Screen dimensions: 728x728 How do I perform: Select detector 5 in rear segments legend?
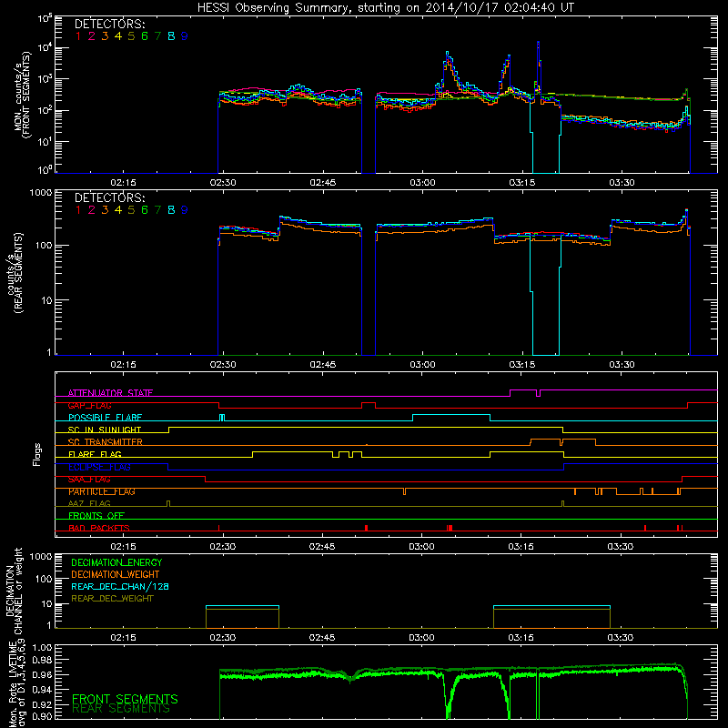pyautogui.click(x=131, y=210)
